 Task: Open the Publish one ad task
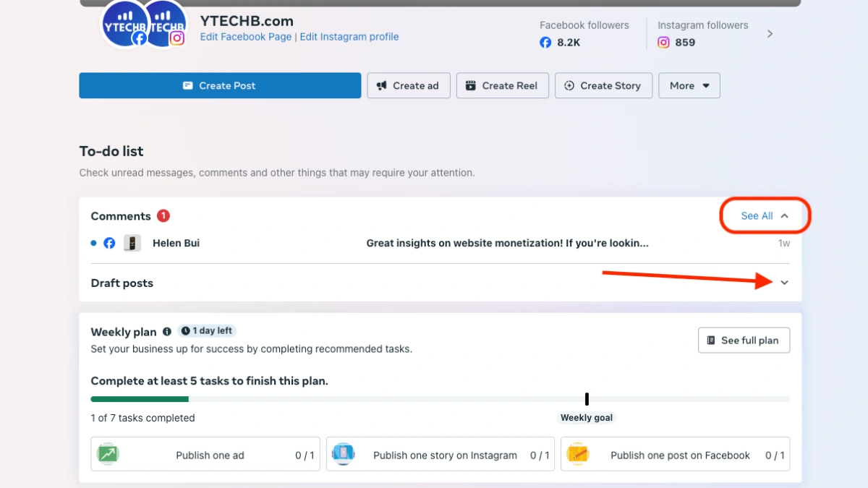(x=205, y=455)
